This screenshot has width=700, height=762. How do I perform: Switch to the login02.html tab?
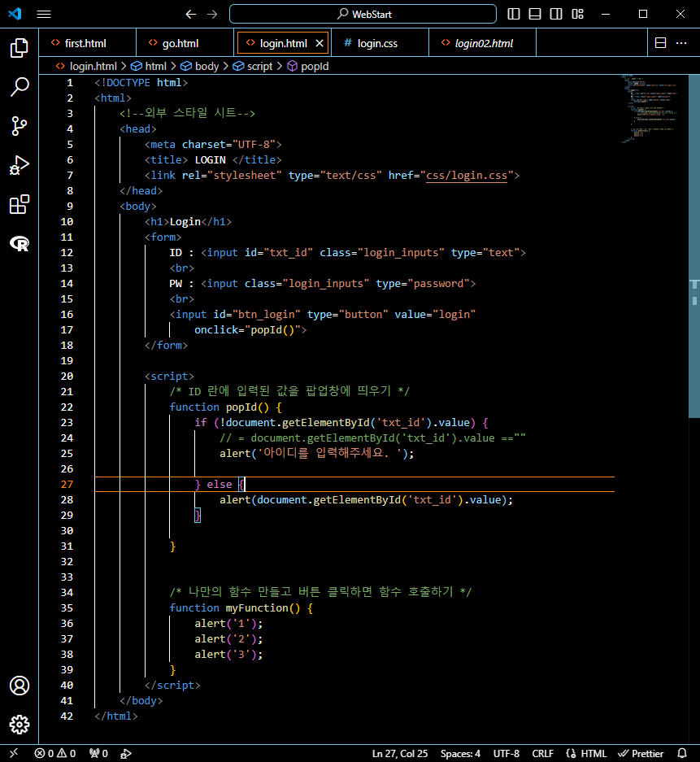[x=483, y=43]
